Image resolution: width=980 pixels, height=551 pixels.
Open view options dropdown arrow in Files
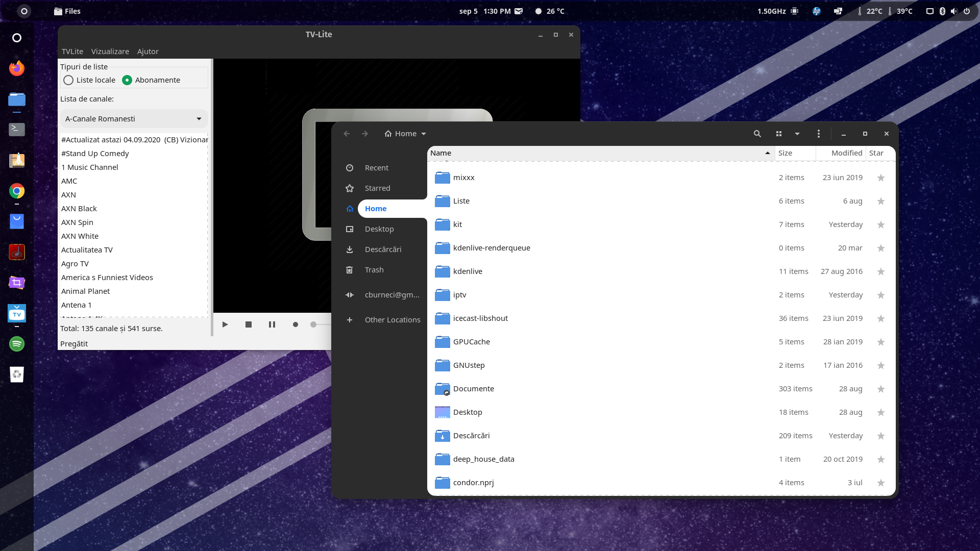click(x=797, y=134)
